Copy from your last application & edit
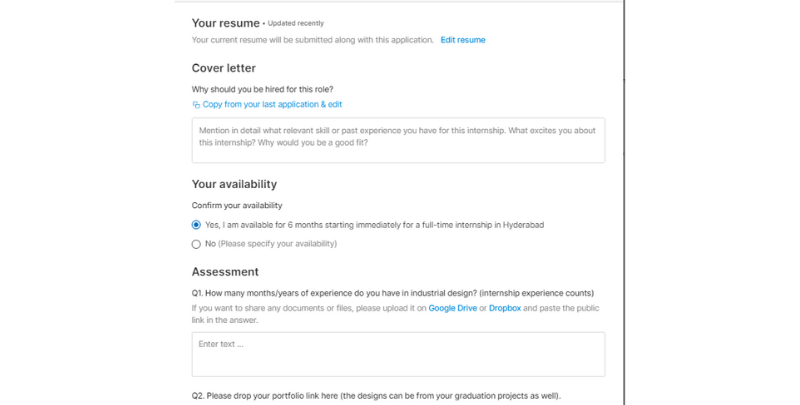Image resolution: width=800 pixels, height=405 pixels. (272, 104)
